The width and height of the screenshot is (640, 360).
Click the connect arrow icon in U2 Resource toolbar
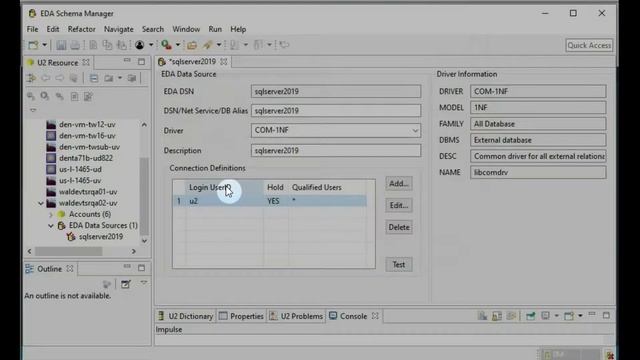tap(31, 78)
